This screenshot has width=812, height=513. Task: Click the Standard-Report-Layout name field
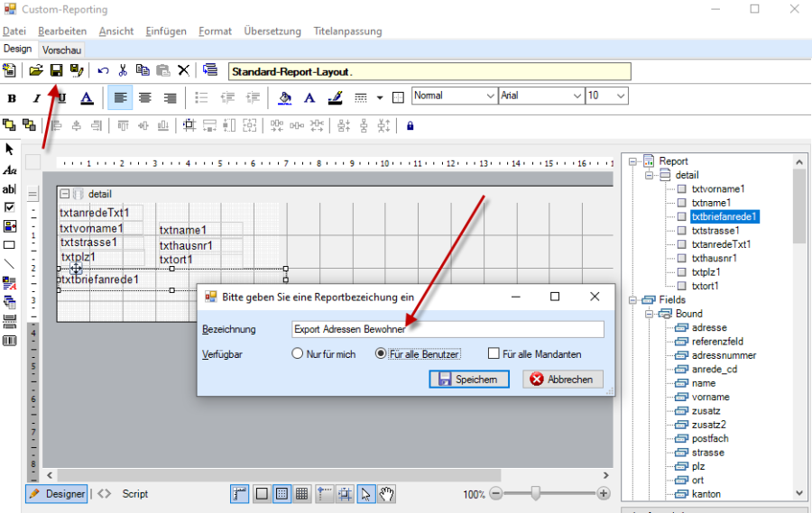pos(429,71)
